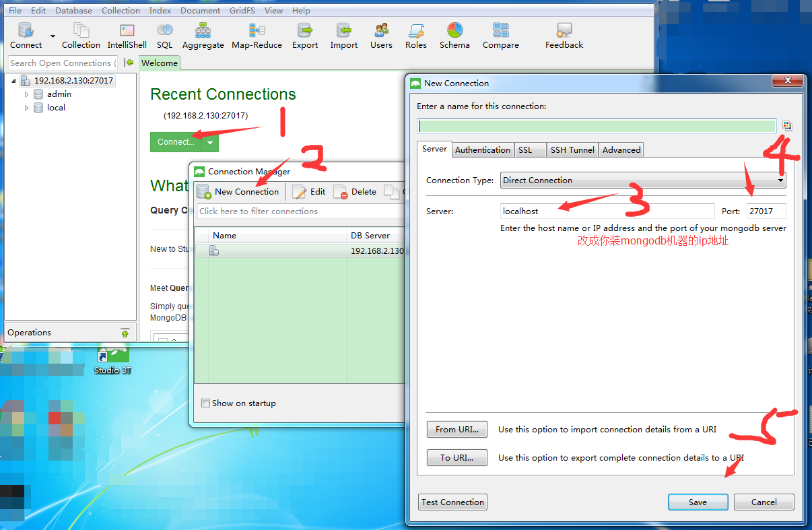Focus the connection name field
This screenshot has width=812, height=530.
[597, 126]
